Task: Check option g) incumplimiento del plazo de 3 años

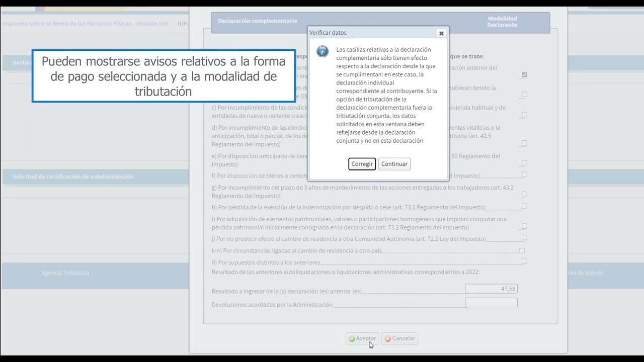Action: click(524, 195)
